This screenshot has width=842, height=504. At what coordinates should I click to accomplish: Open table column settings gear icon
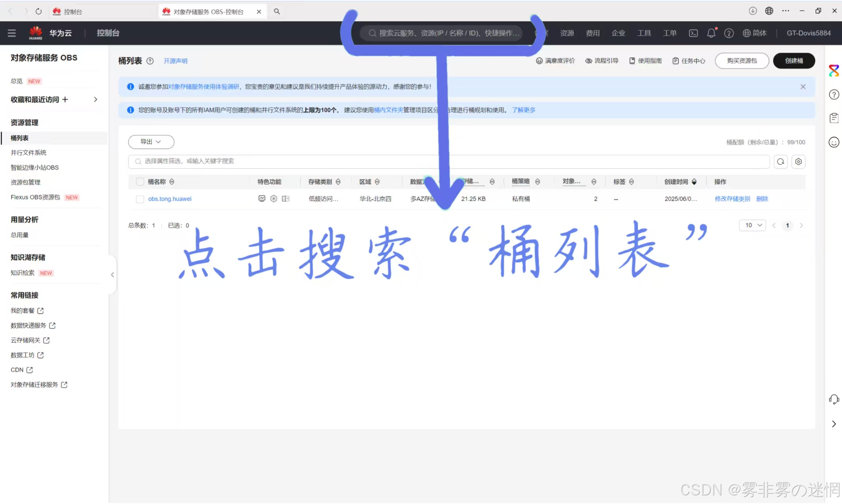798,161
